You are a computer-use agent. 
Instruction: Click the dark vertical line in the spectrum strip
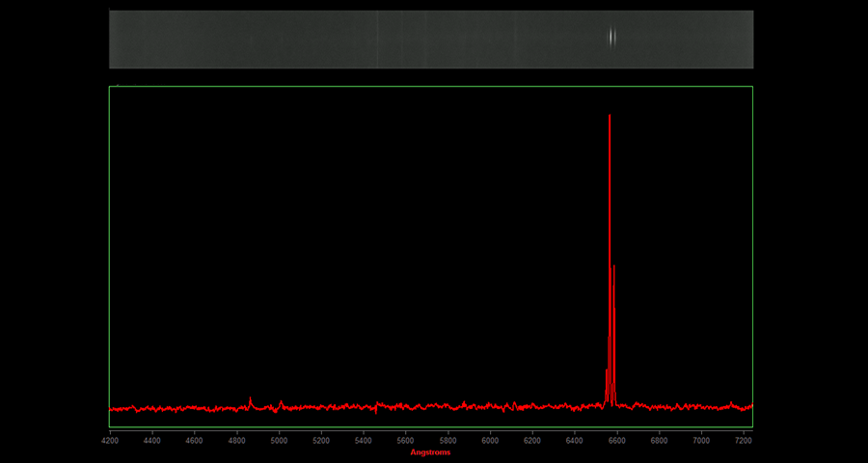(x=376, y=40)
